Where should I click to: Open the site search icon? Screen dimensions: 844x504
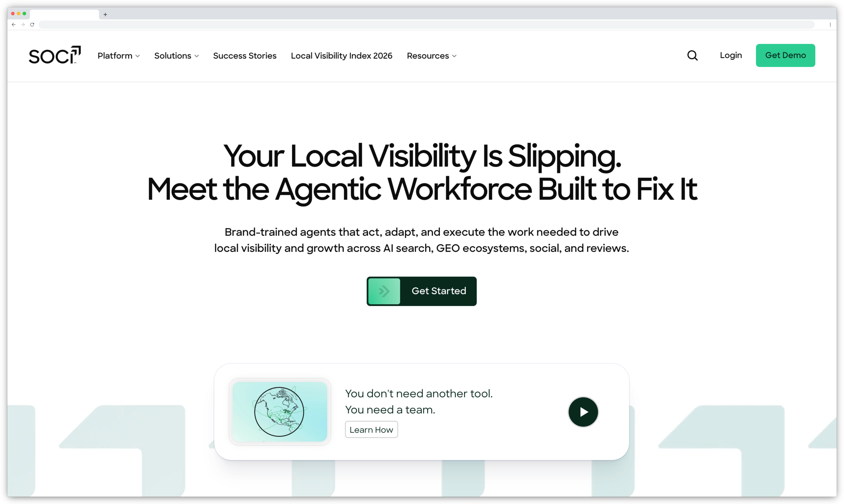pos(692,55)
